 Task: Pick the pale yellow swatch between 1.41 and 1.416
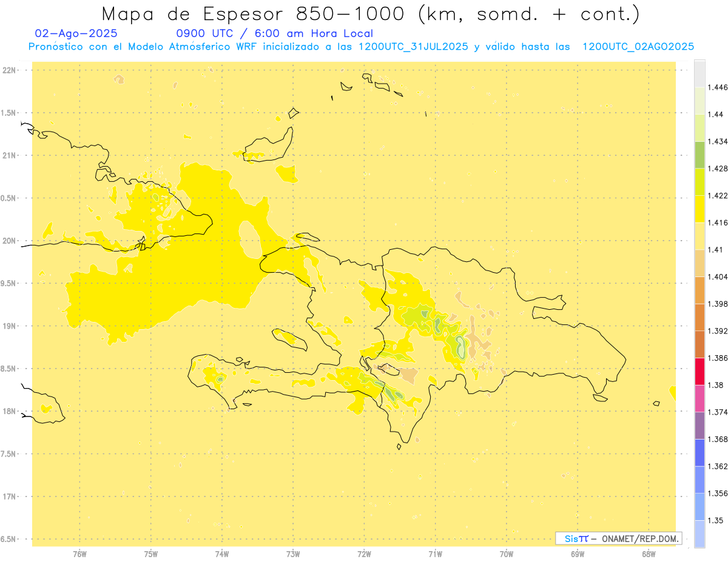click(x=699, y=236)
